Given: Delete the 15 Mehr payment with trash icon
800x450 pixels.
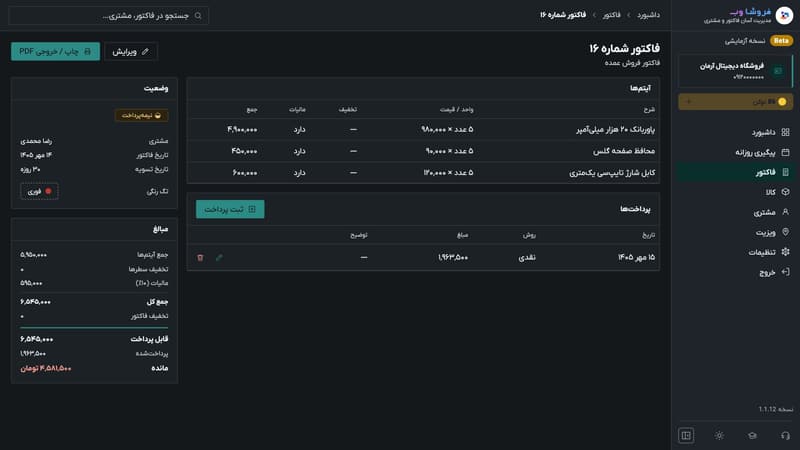Looking at the screenshot, I should pos(200,258).
